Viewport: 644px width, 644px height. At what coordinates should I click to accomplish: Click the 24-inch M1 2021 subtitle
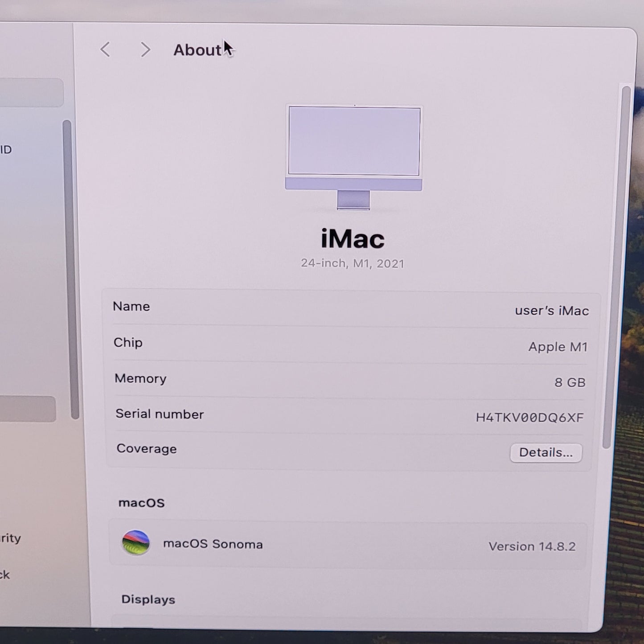click(x=352, y=263)
